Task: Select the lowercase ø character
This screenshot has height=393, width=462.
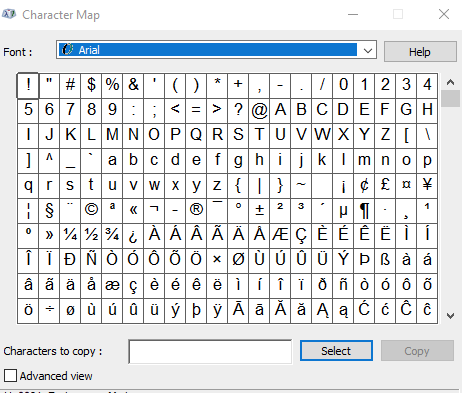Action: [70, 311]
